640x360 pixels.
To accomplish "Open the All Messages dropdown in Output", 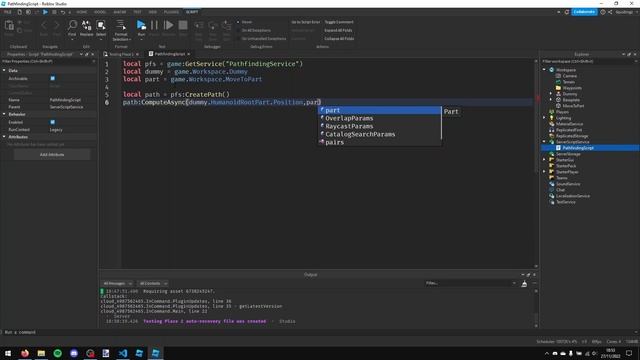I will 118,283.
